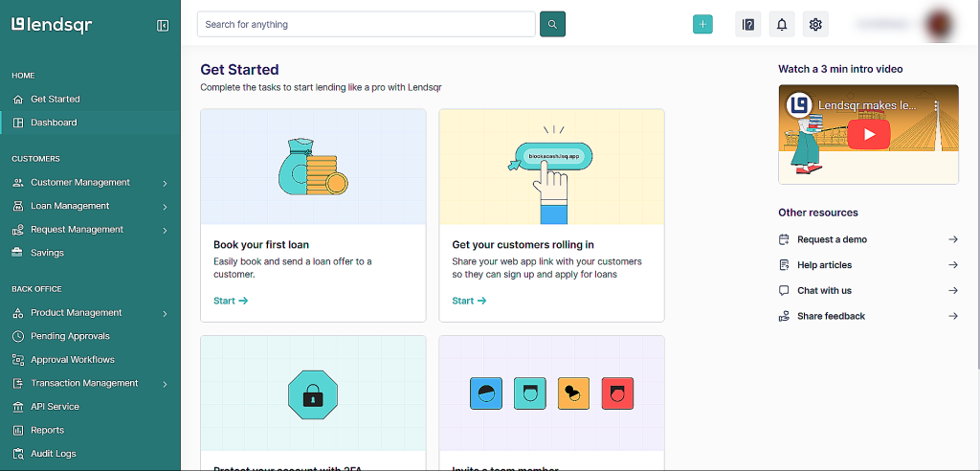Click the teal plus quick-add button

point(702,24)
